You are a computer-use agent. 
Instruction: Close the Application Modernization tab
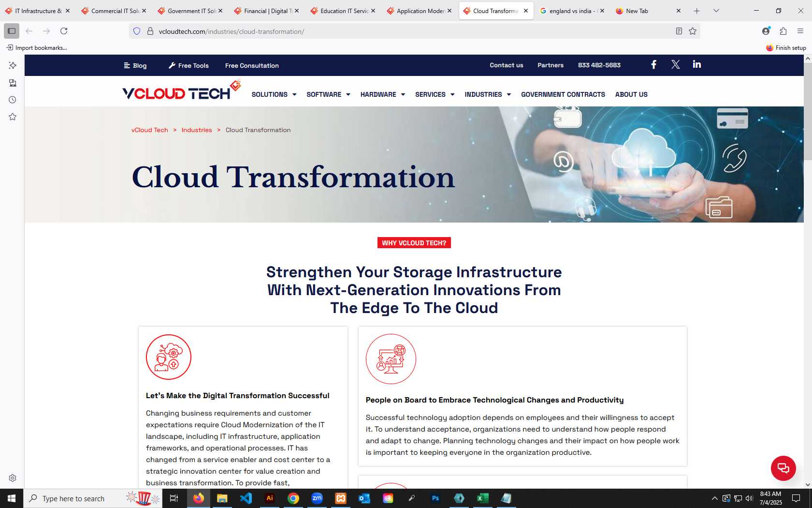pos(449,11)
